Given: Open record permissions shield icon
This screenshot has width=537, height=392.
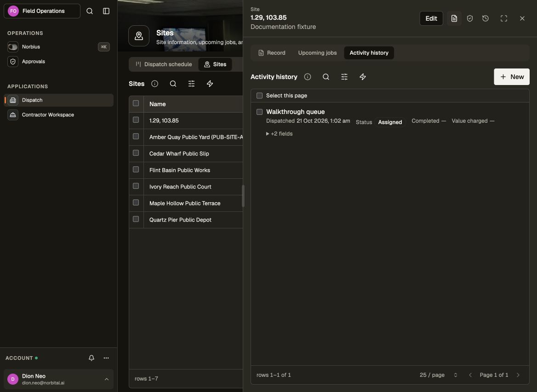Looking at the screenshot, I should 470,18.
